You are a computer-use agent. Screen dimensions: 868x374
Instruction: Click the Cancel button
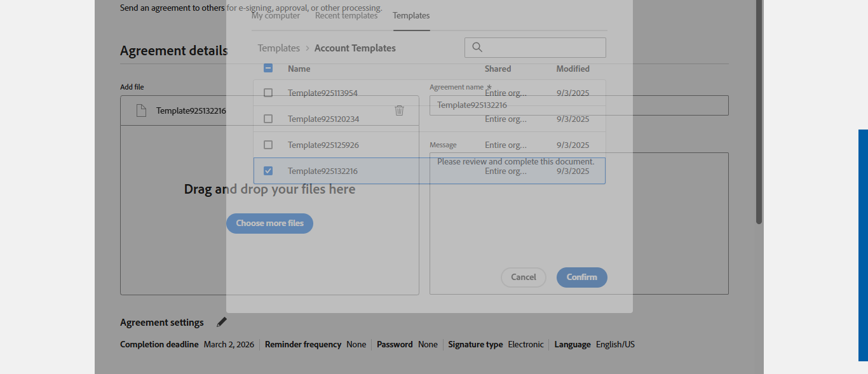tap(524, 277)
